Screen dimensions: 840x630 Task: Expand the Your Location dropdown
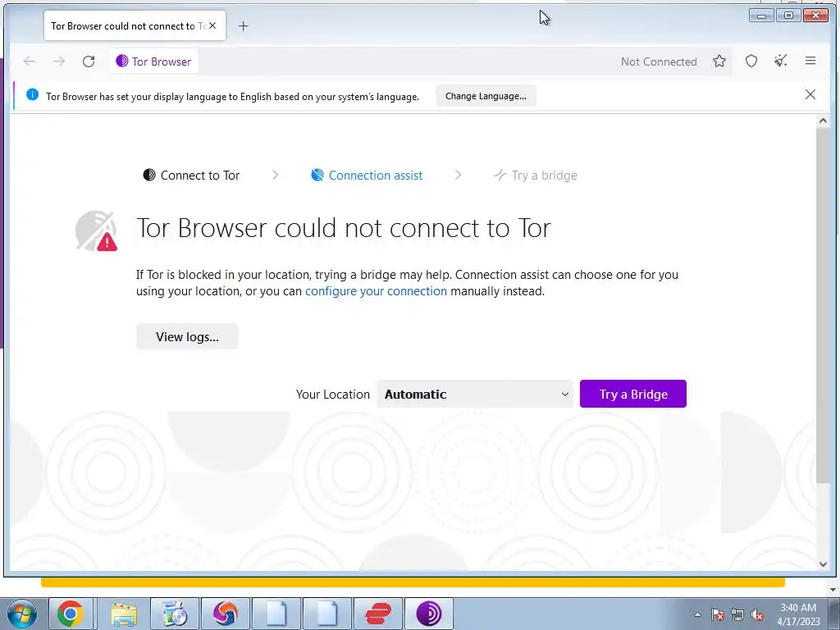475,395
